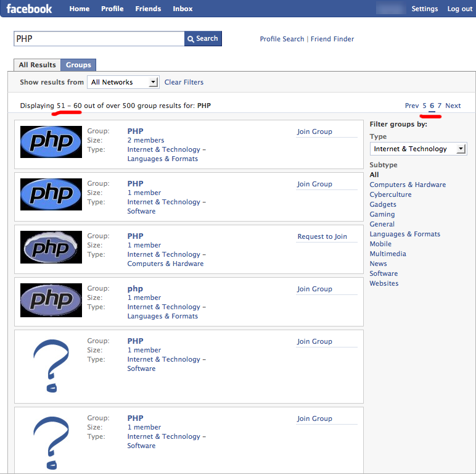
Task: Click Clear Filters
Action: click(x=184, y=82)
